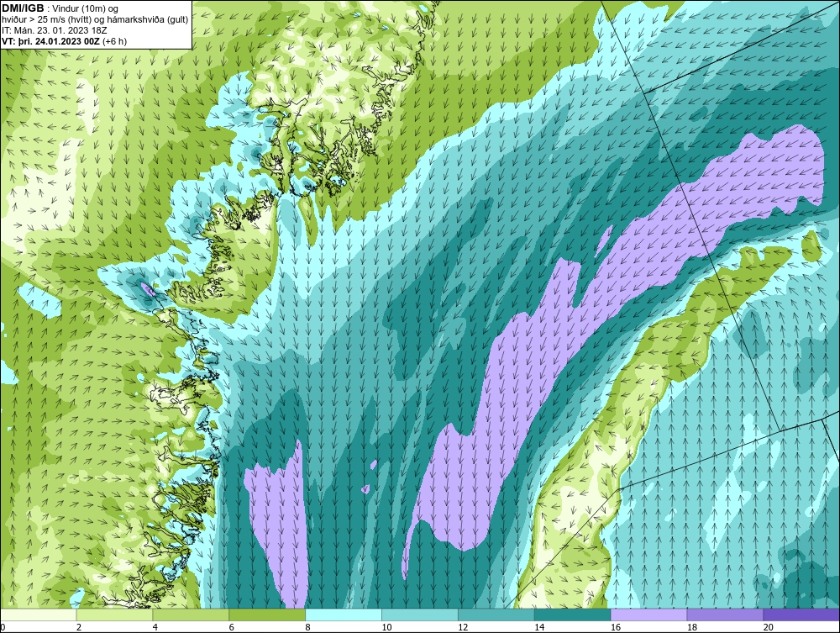
Task: Click the legend value 20
Action: tap(769, 627)
